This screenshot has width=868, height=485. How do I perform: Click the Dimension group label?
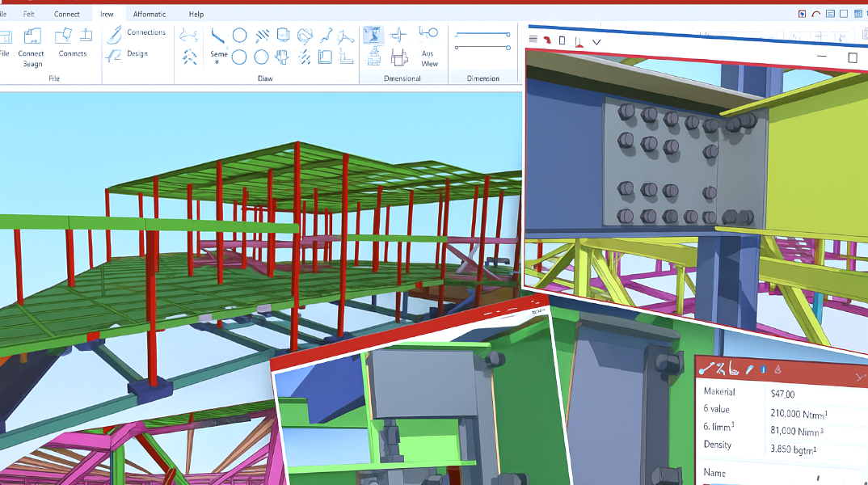pos(482,78)
